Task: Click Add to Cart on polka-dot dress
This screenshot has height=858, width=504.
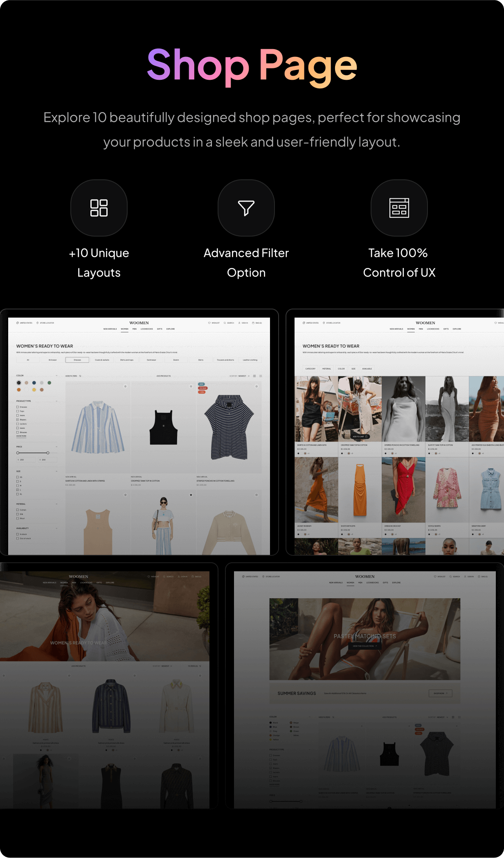Action: coord(360,437)
